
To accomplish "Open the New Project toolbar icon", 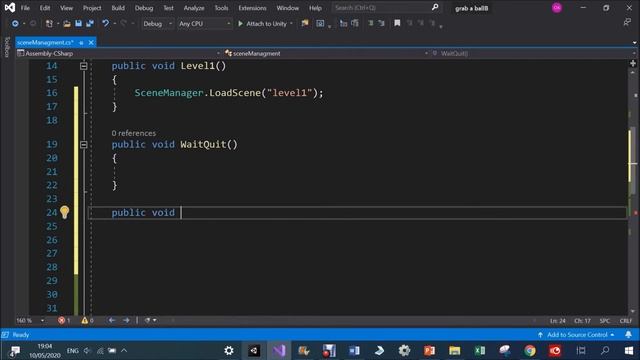I will [49, 24].
